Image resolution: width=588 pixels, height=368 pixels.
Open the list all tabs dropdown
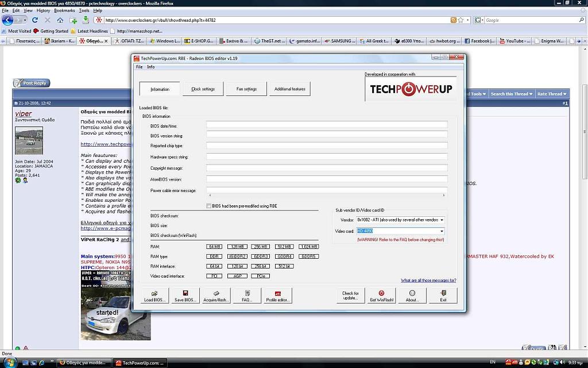click(x=585, y=41)
